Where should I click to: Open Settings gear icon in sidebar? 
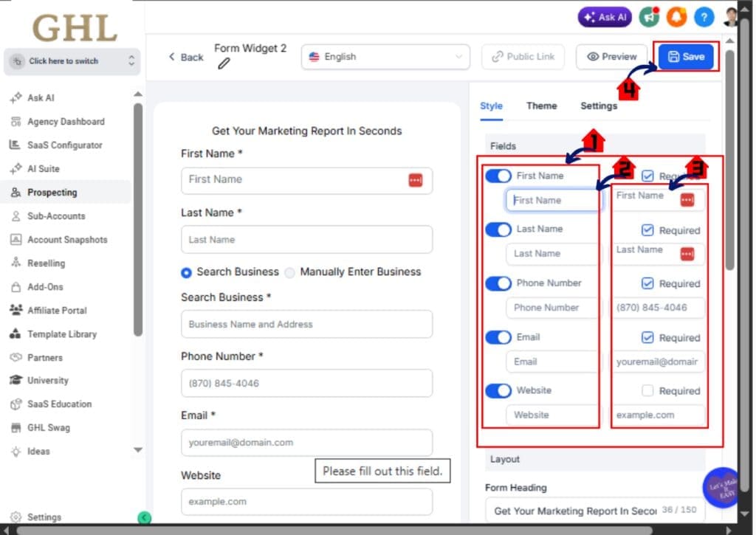click(16, 517)
